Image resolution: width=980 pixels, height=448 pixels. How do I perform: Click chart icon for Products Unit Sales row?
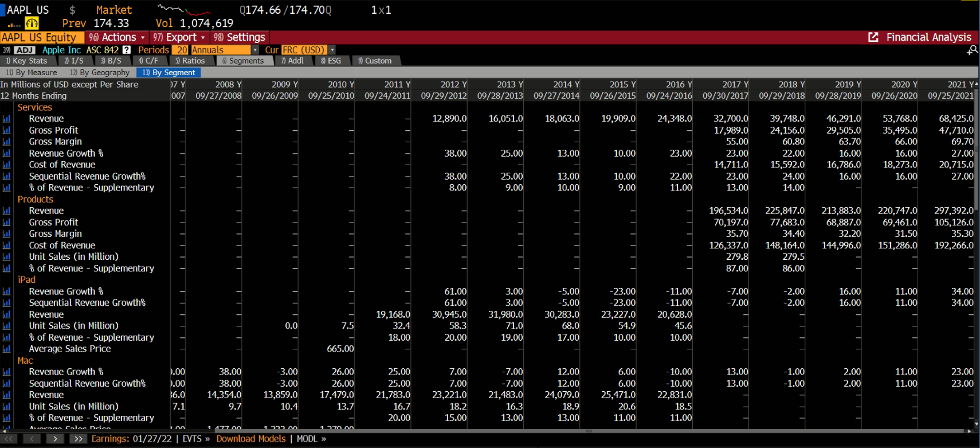6,257
